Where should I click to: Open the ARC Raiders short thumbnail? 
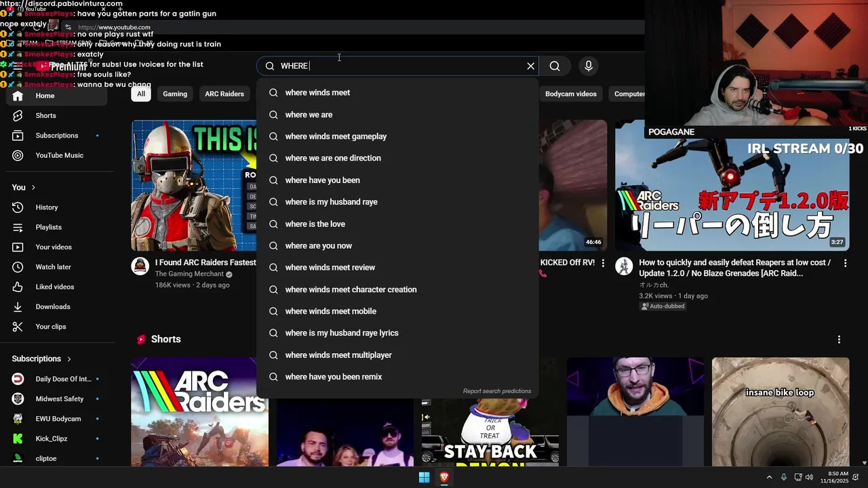pos(200,412)
